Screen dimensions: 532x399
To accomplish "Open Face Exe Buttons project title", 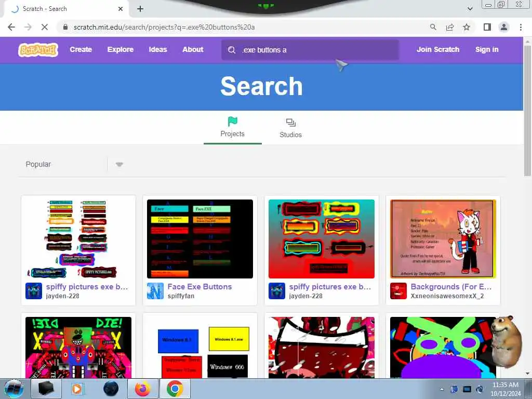I will 199,287.
